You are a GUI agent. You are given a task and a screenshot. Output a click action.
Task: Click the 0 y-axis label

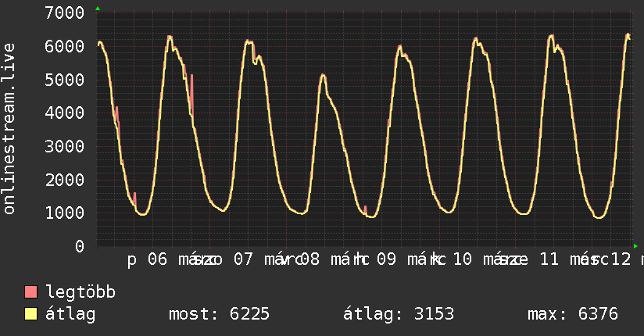pos(79,246)
